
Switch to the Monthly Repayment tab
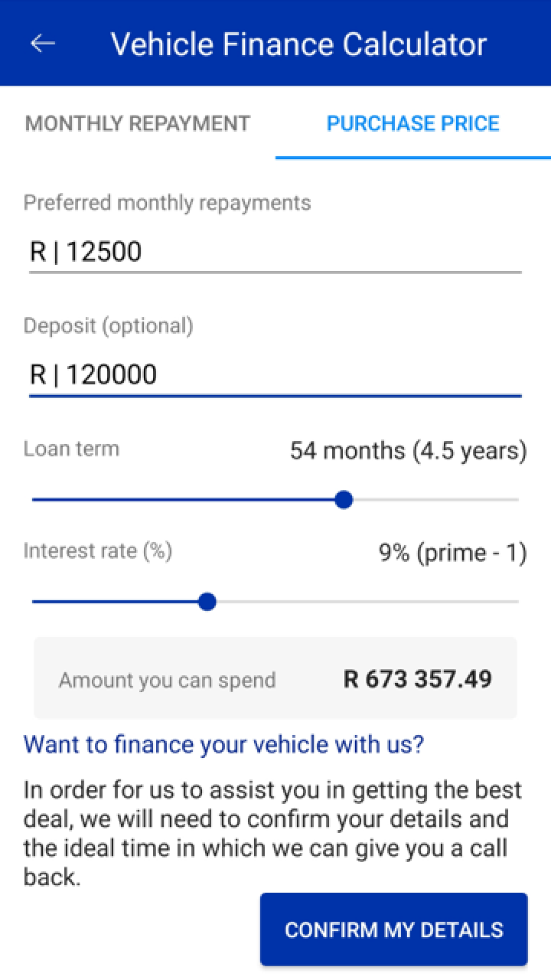click(x=138, y=123)
